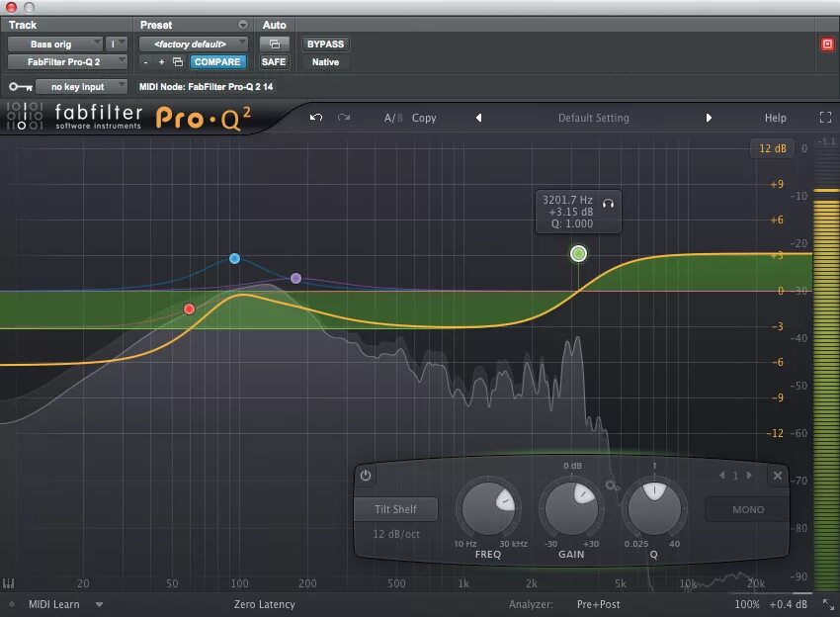Screen dimensions: 840x617
Task: Click the FREQ knob
Action: [x=488, y=508]
